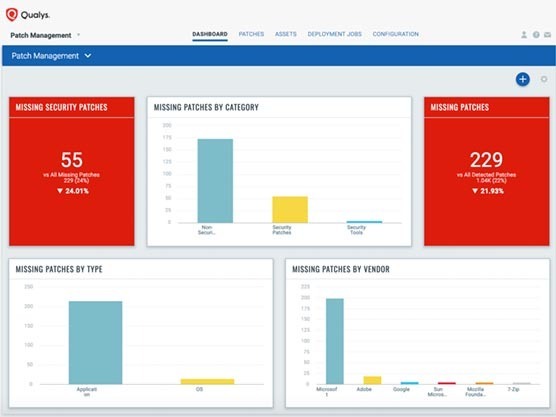Select the orange Mozilla Foundation vendor bar

click(484, 383)
